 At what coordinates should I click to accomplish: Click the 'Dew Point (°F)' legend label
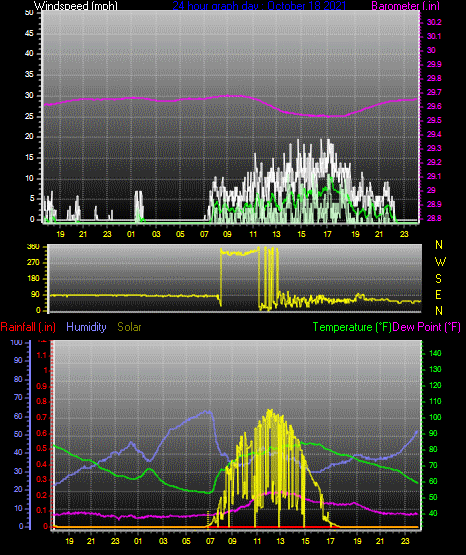(x=427, y=327)
